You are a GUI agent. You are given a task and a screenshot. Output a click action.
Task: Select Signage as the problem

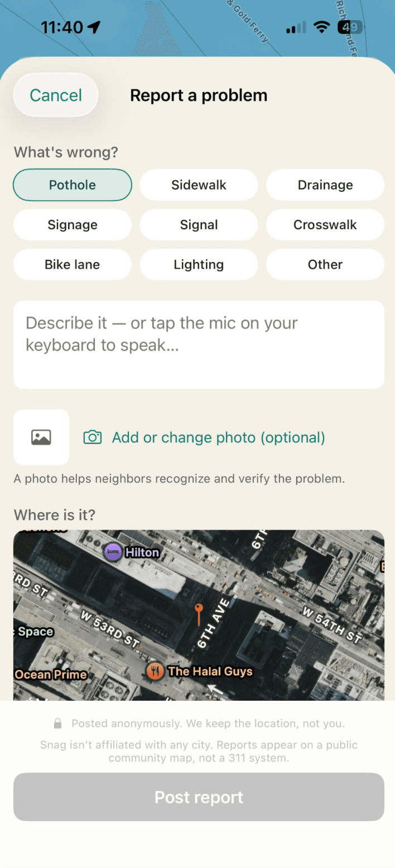click(73, 225)
